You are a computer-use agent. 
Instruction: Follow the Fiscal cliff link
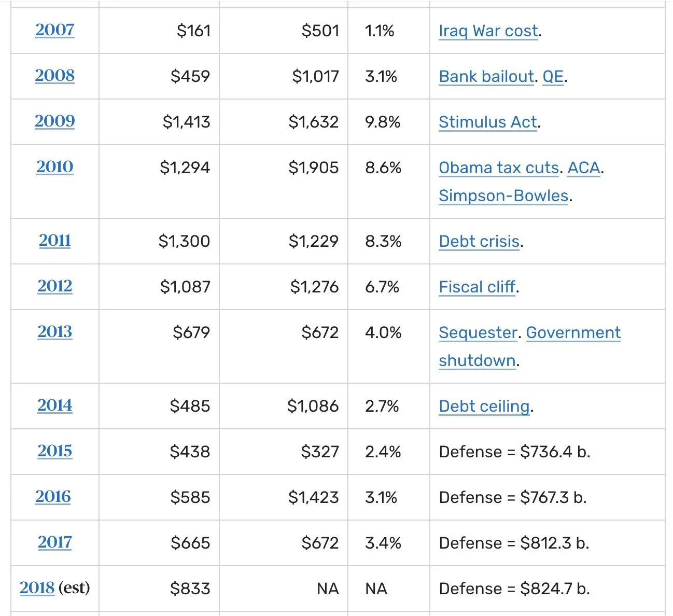477,287
